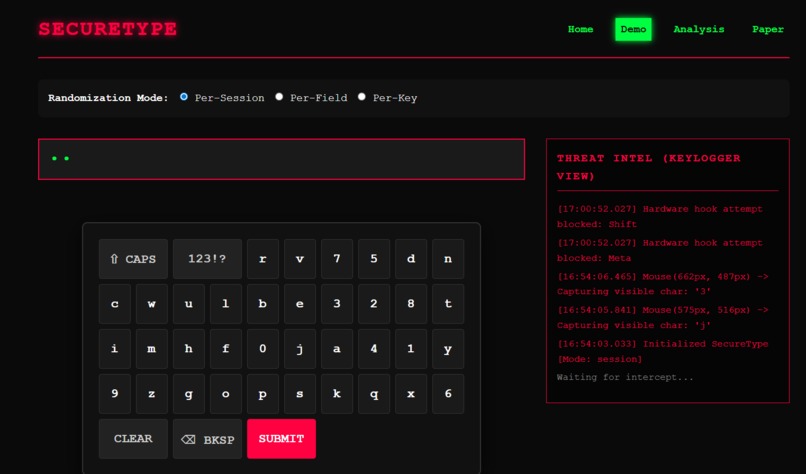This screenshot has height=474, width=806.
Task: Click log entry 'Hardware hook attempt blocked: Shift'
Action: [660, 216]
